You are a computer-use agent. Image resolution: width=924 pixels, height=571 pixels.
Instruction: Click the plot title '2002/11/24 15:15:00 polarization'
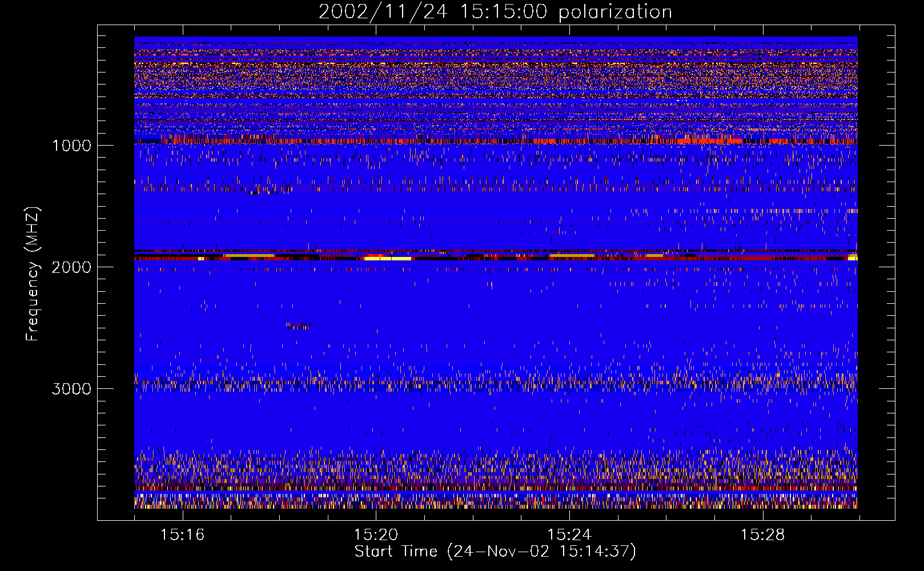[495, 11]
